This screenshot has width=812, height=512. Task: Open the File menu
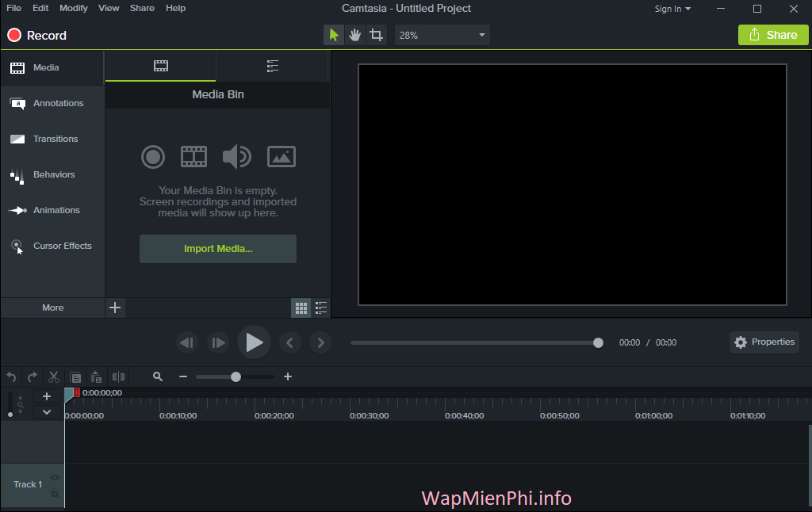pos(14,8)
